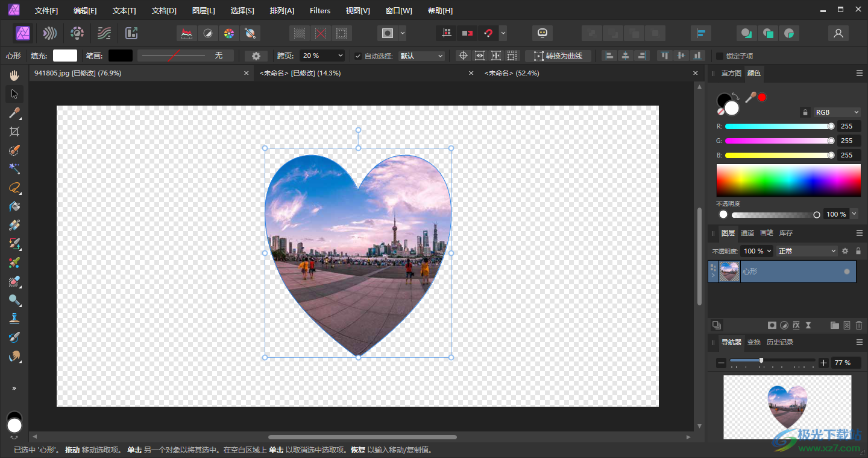
Task: Open the Export persona
Action: click(x=131, y=33)
